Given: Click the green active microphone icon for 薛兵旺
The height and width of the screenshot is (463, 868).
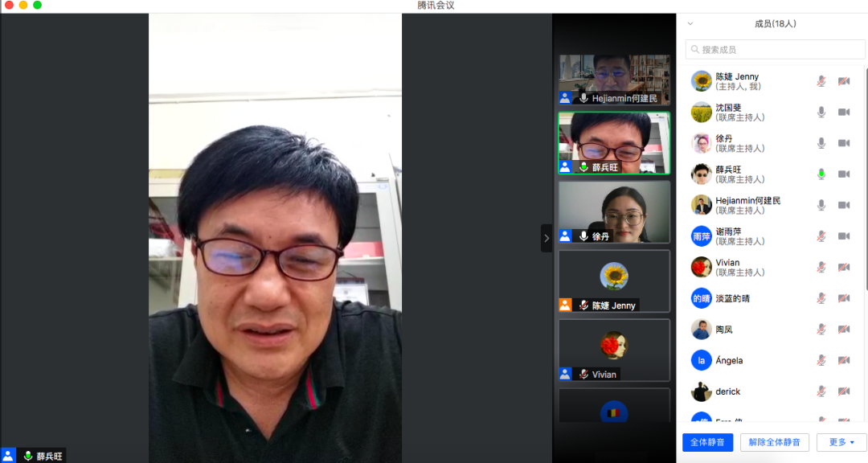Looking at the screenshot, I should 821,174.
